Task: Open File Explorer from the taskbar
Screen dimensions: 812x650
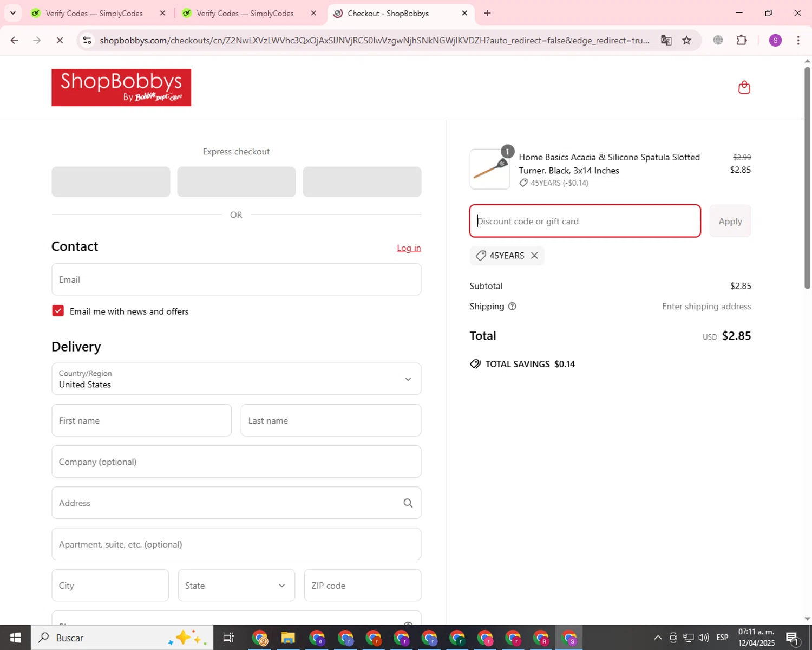Action: [288, 638]
